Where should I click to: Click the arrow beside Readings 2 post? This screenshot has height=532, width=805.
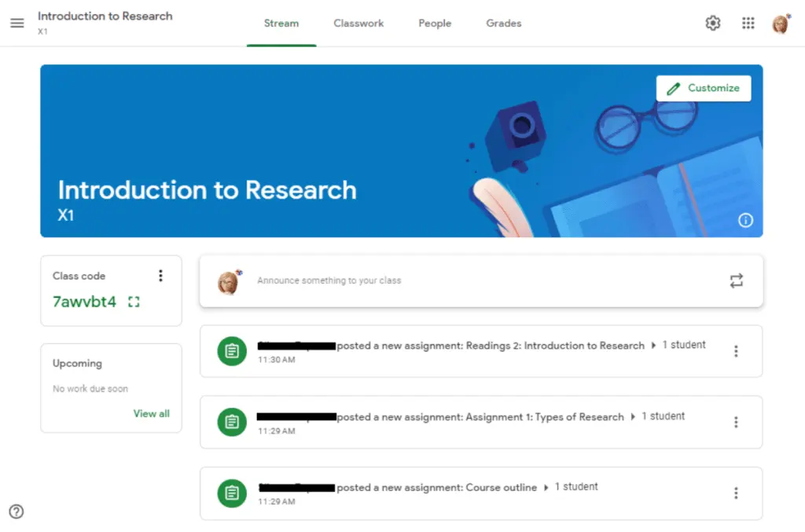(x=653, y=345)
